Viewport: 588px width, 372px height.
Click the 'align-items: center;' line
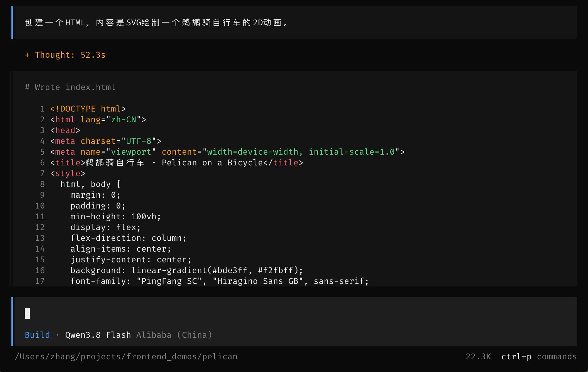pyautogui.click(x=121, y=249)
